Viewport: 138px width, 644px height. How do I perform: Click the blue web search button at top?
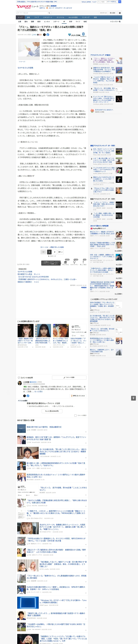tap(120, 2)
